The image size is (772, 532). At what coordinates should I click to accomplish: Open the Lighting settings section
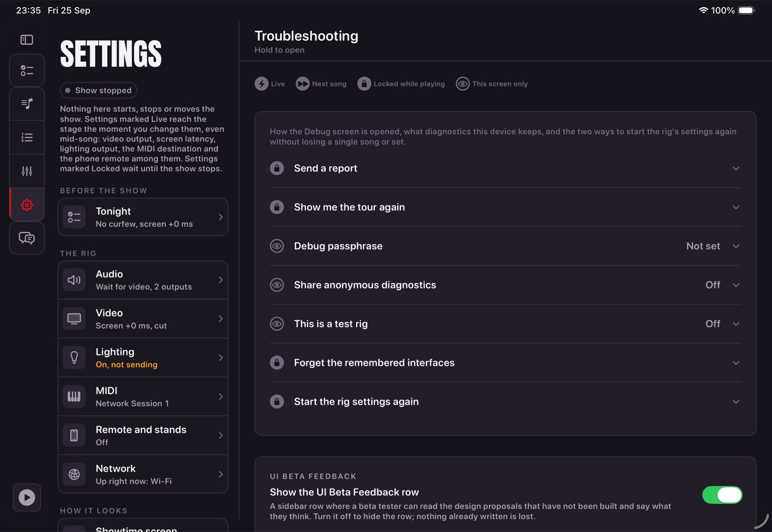[143, 358]
